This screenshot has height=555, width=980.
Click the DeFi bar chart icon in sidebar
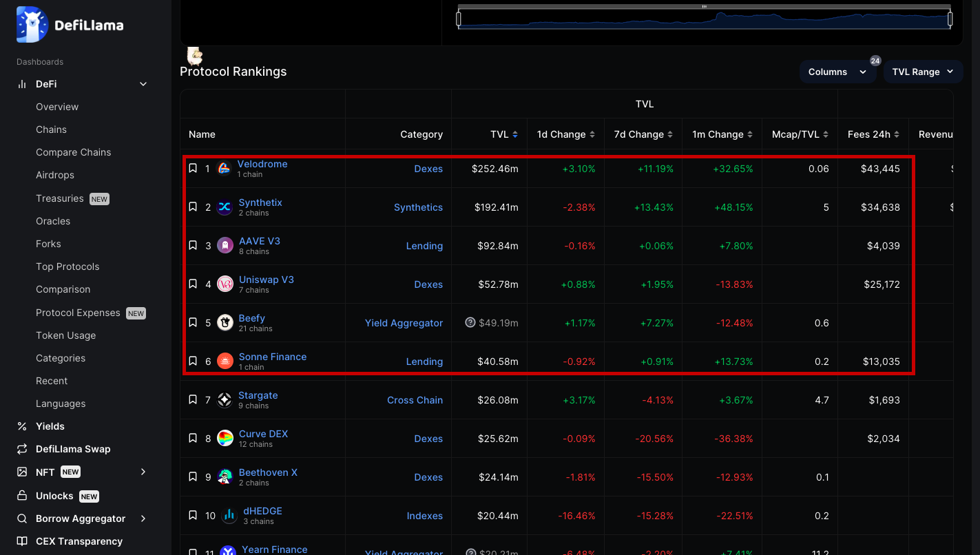point(22,84)
